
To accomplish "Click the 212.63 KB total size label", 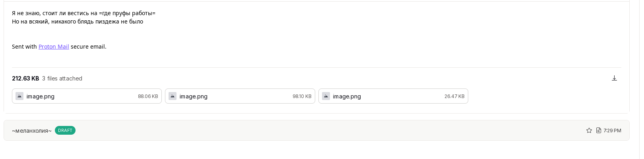I will coord(25,79).
